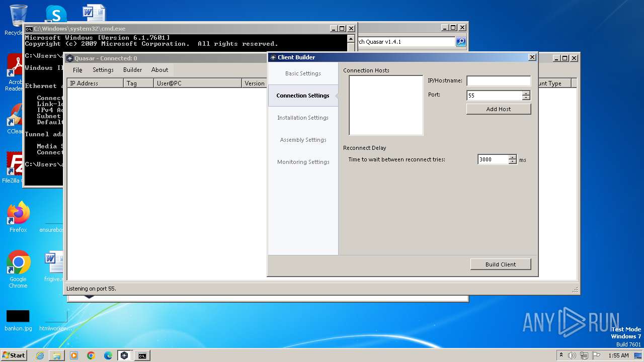Maximize the cmd.exe window
Viewport: 644px width, 362px height.
click(x=342, y=29)
